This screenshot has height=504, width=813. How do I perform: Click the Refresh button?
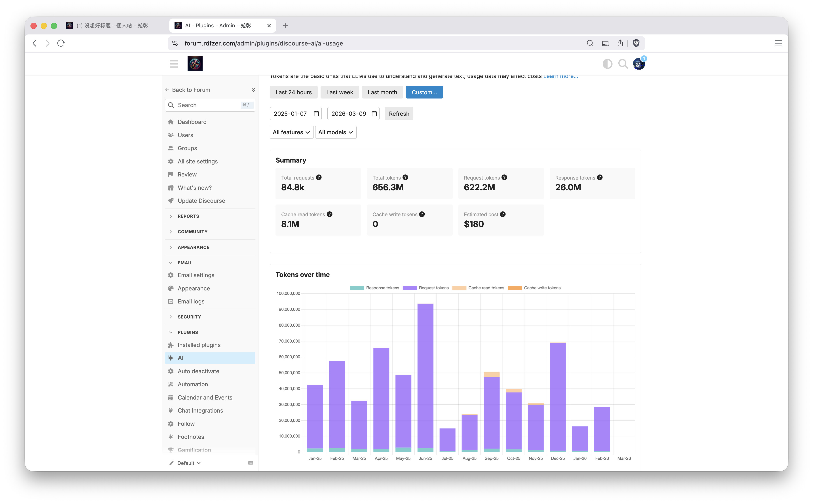399,114
